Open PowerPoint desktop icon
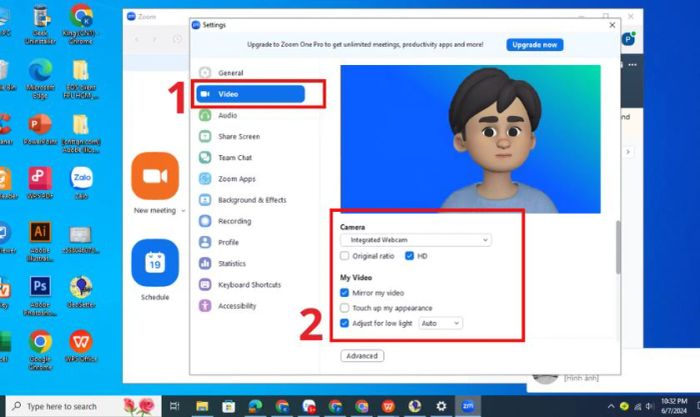The height and width of the screenshot is (417, 700). pos(40,125)
